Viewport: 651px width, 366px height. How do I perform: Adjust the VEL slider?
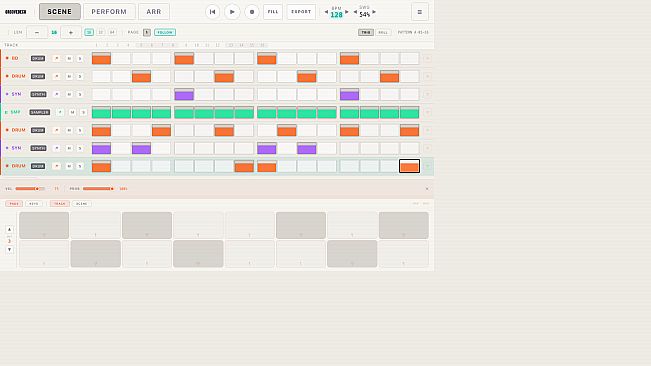[x=30, y=189]
